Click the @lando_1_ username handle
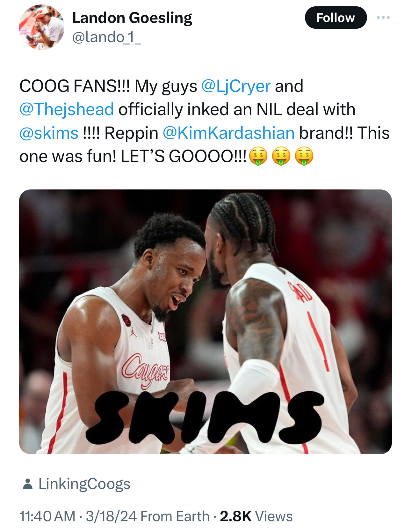The image size is (411, 532). coord(106,37)
